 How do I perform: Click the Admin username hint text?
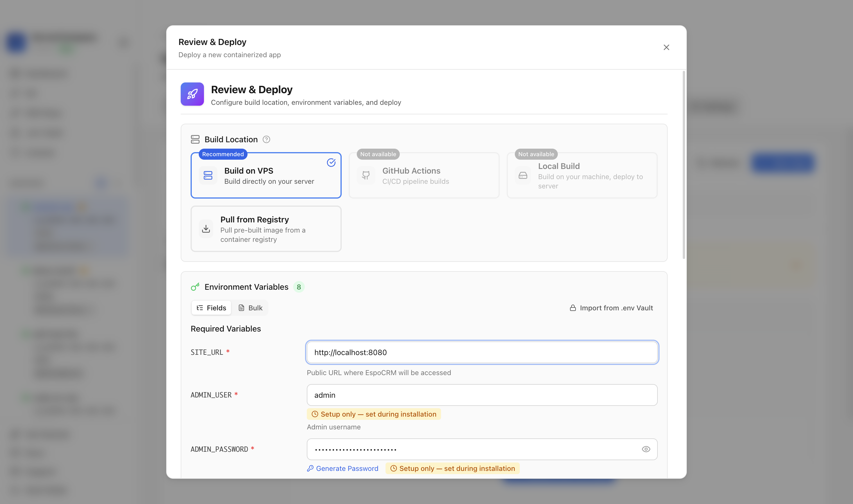(333, 427)
